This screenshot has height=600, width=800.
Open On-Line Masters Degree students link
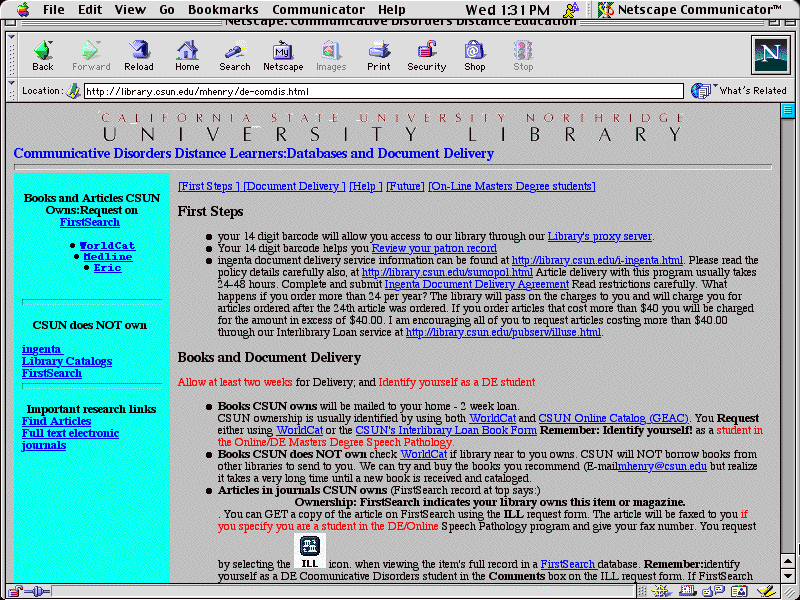(x=512, y=186)
